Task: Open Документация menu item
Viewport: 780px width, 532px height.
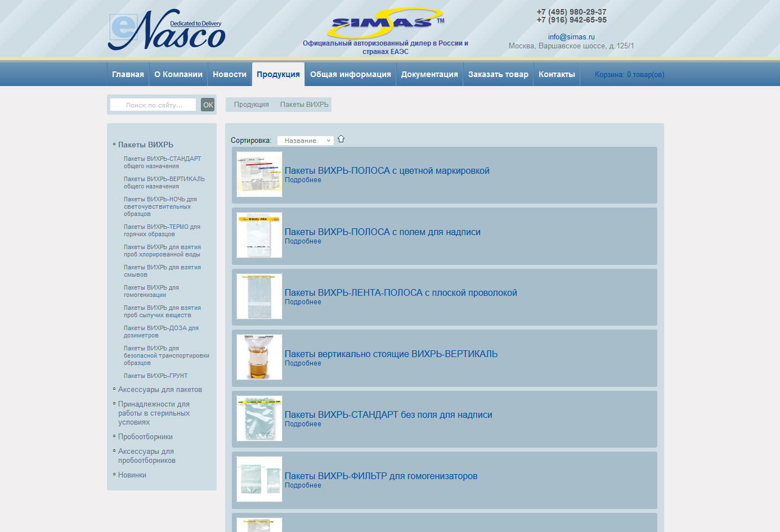Action: pyautogui.click(x=429, y=74)
